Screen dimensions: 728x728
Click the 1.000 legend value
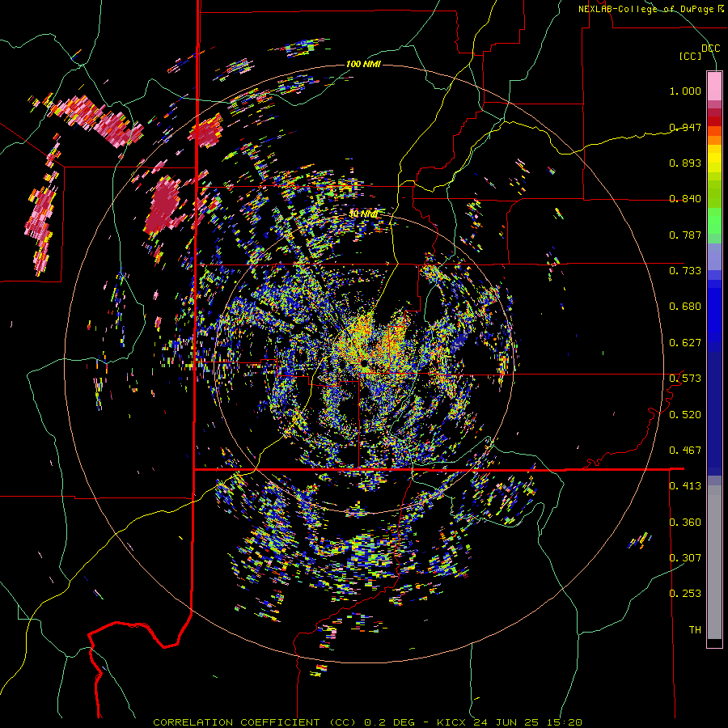[685, 91]
